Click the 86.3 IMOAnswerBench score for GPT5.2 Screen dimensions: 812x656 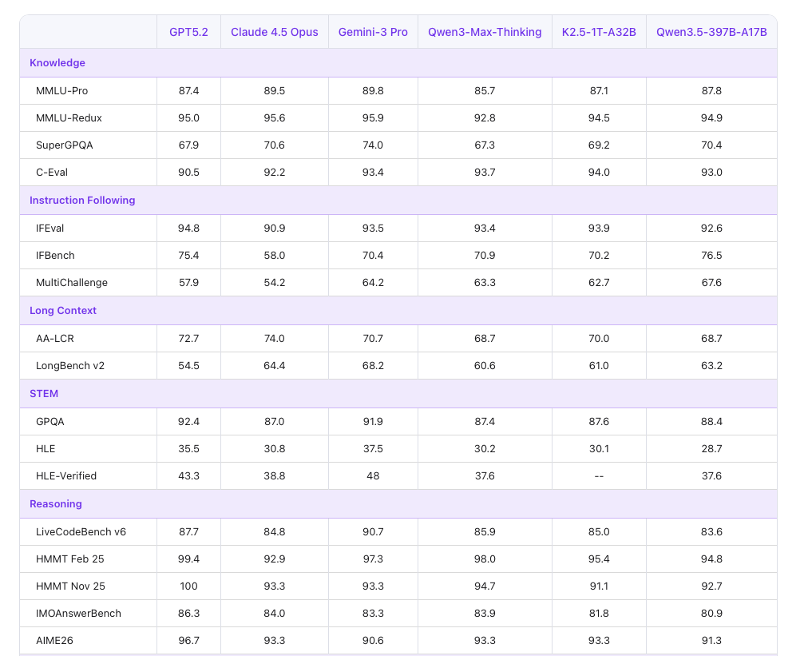click(x=188, y=614)
